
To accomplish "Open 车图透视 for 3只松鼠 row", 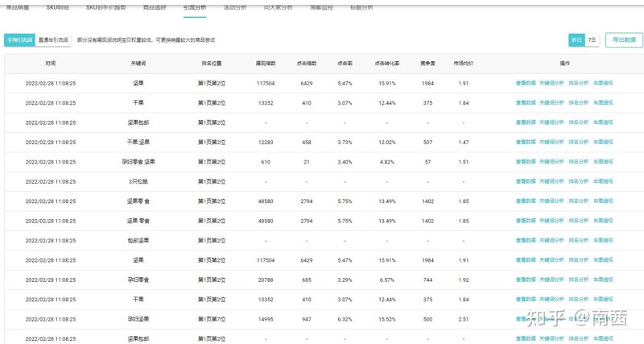I will coord(603,181).
